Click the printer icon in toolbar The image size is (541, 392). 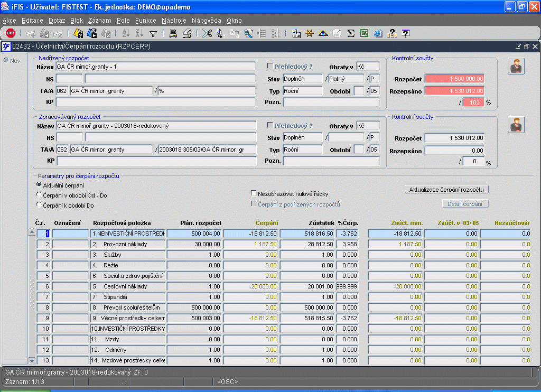pyautogui.click(x=173, y=33)
